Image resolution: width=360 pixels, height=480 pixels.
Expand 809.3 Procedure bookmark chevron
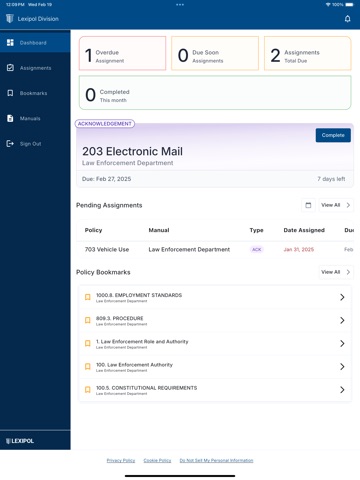[342, 320]
